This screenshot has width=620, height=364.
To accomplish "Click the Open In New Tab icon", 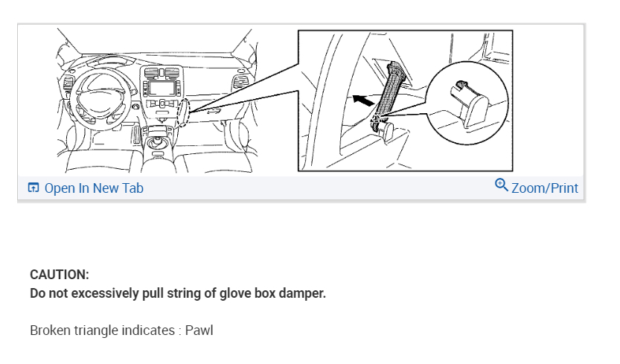I will pos(33,188).
